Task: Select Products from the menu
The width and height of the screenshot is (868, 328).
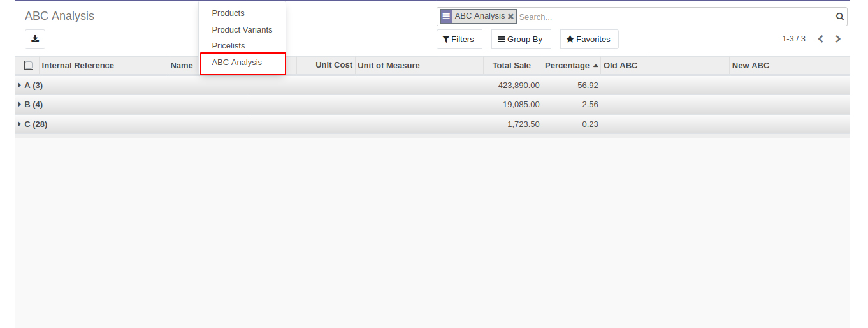Action: pos(228,13)
